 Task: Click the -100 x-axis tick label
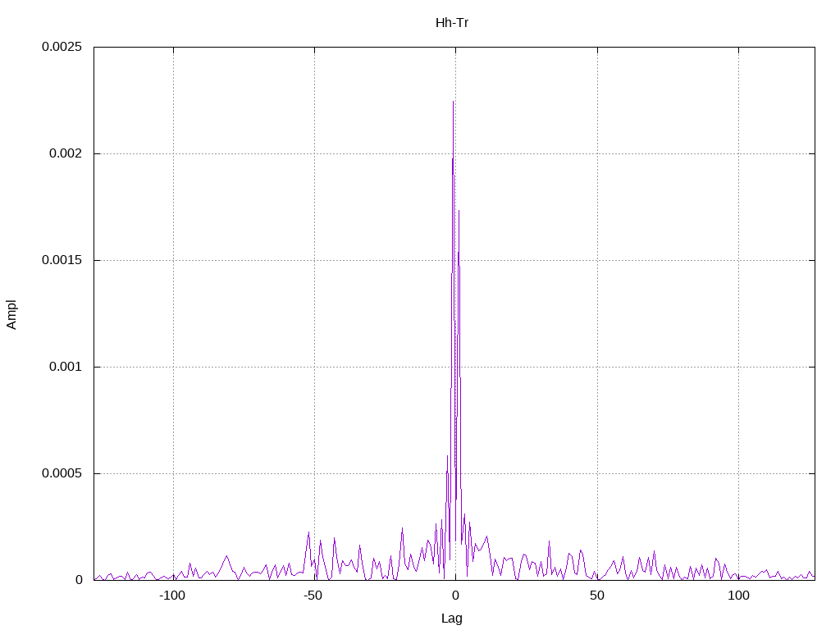[x=172, y=596]
